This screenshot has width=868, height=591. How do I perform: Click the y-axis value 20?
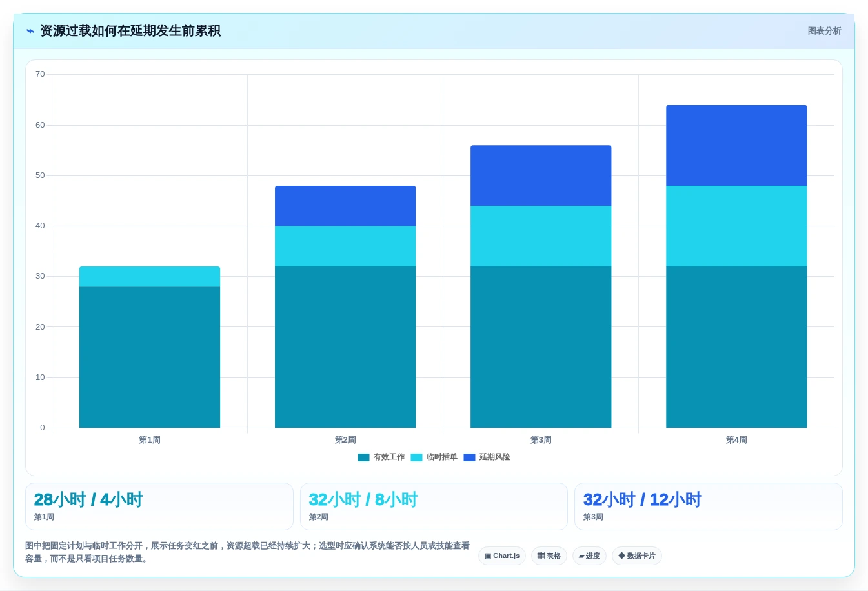pos(40,327)
